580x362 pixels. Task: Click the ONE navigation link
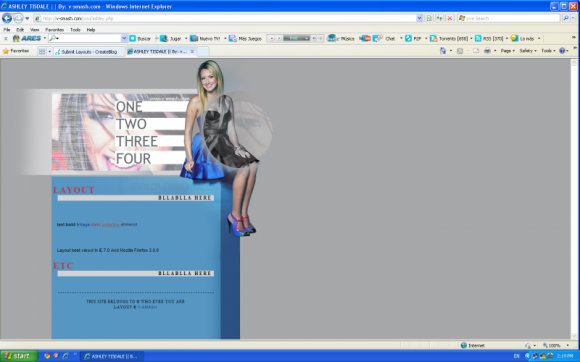click(129, 107)
